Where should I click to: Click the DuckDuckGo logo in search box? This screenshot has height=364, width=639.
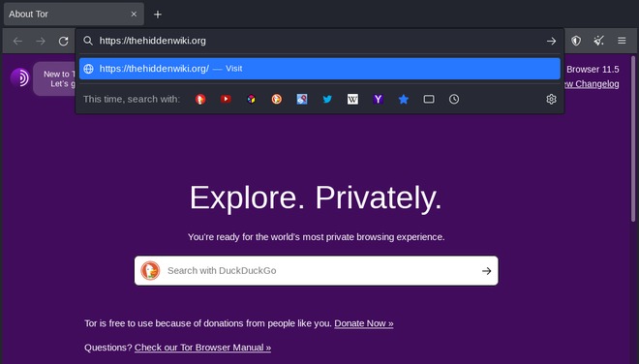150,271
